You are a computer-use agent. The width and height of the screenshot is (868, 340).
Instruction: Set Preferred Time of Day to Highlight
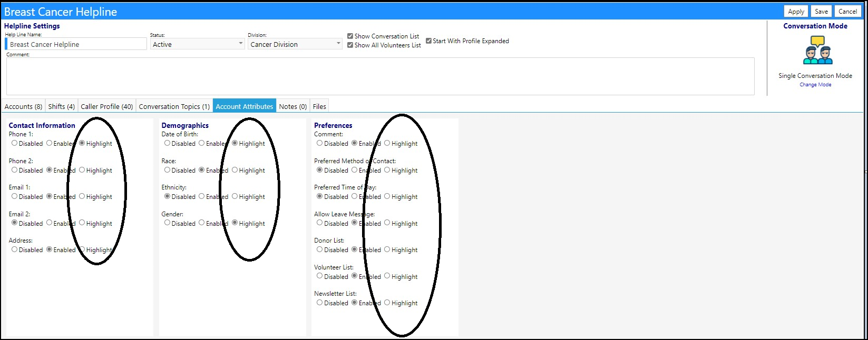(387, 196)
